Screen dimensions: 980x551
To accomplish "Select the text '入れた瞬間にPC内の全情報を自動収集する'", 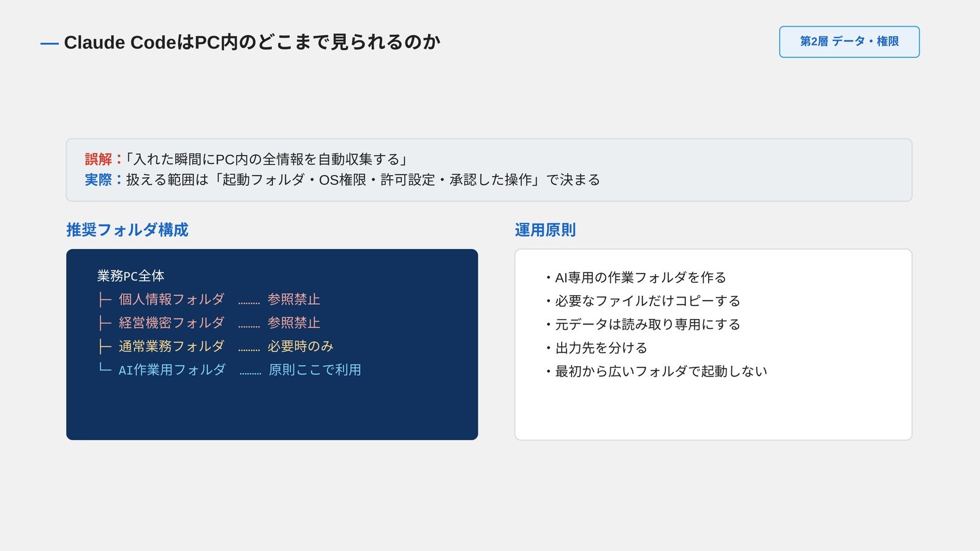I will coord(266,159).
